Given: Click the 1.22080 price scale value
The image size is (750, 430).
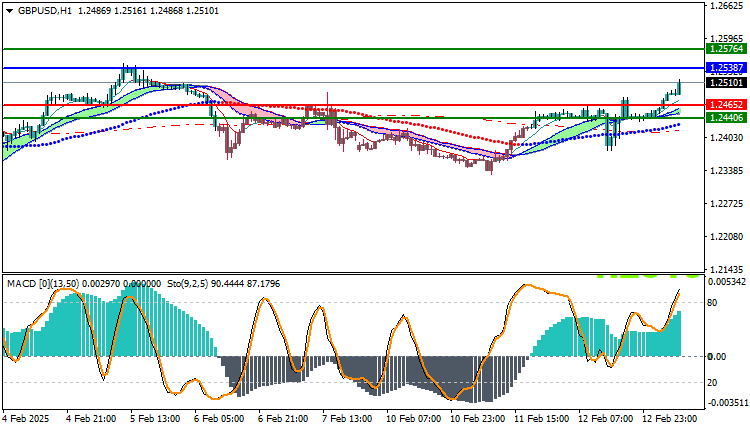Looking at the screenshot, I should (726, 237).
